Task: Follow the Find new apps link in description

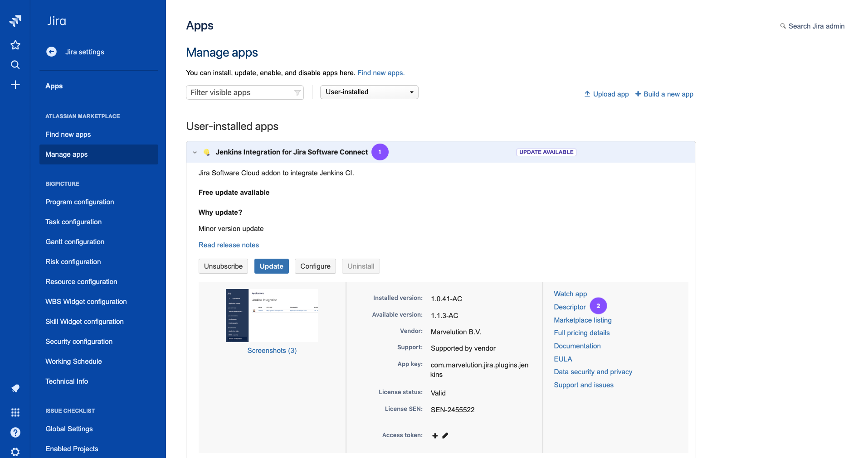Action: [381, 73]
